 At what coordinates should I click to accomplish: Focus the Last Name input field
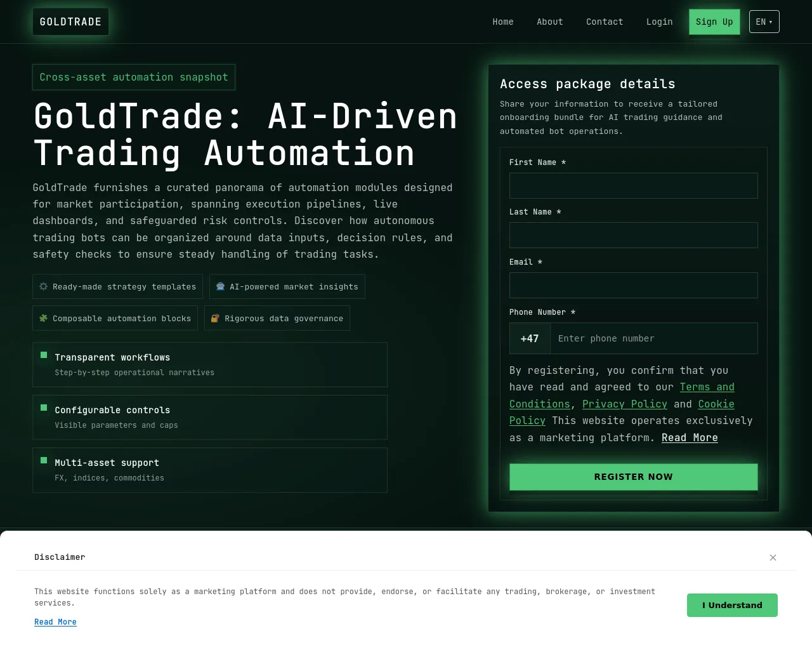(x=633, y=235)
